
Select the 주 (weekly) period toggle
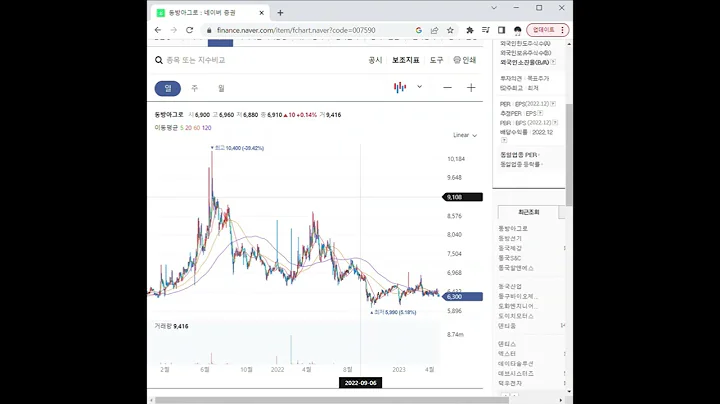[194, 88]
